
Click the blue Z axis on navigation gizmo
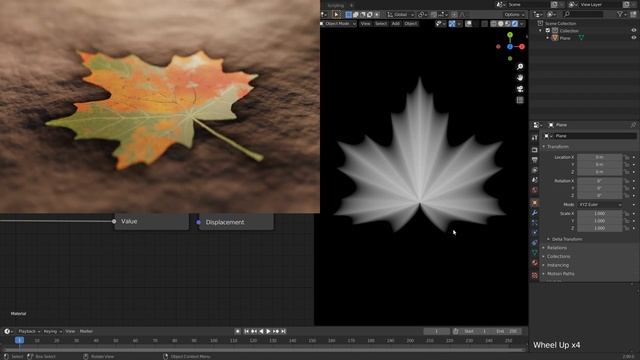[510, 47]
